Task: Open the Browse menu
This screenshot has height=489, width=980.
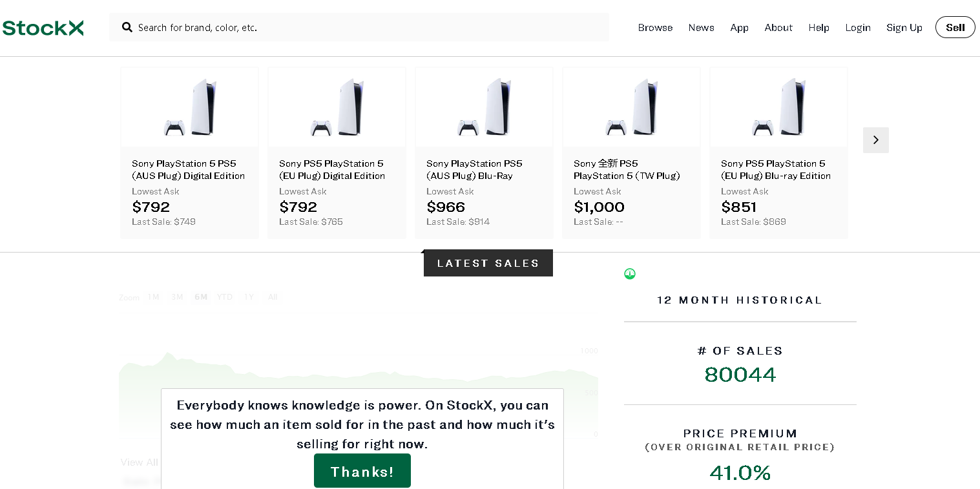Action: point(655,28)
